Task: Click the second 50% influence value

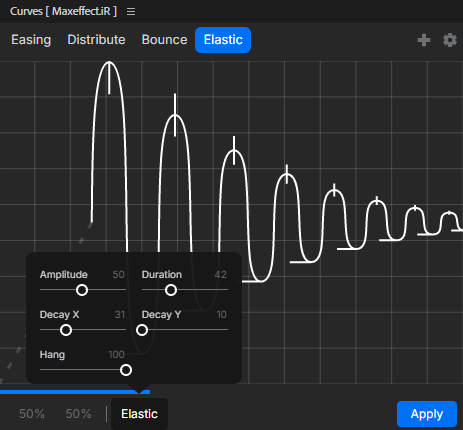Action: 78,414
